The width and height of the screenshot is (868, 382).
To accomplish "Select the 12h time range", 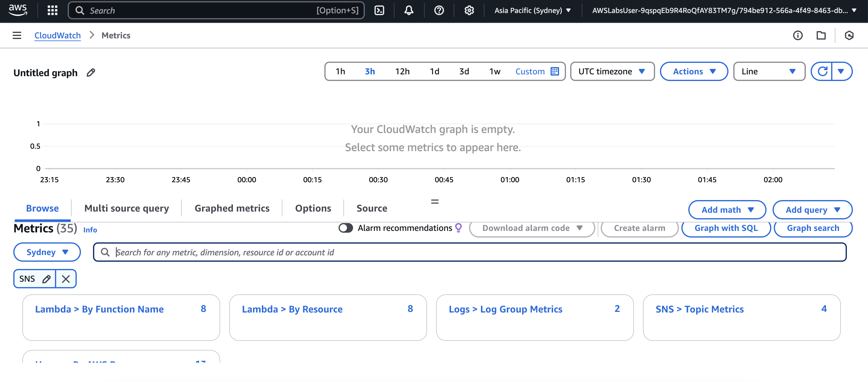I will tap(402, 72).
